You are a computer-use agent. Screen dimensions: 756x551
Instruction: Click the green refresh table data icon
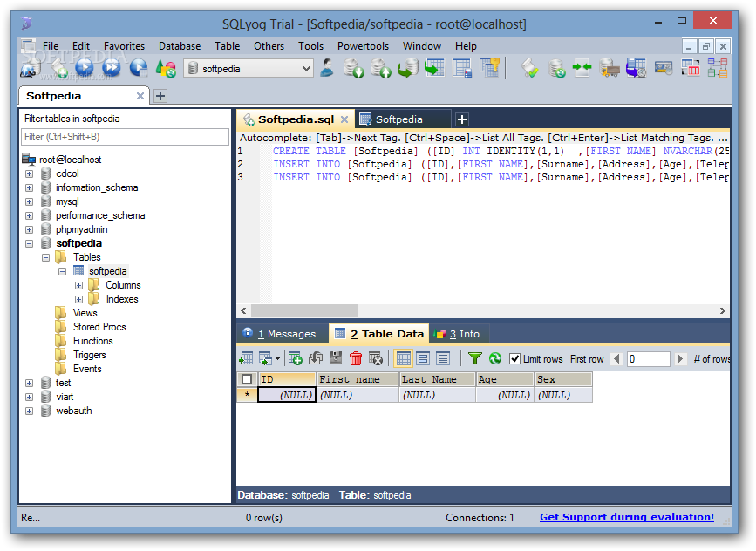pos(494,358)
